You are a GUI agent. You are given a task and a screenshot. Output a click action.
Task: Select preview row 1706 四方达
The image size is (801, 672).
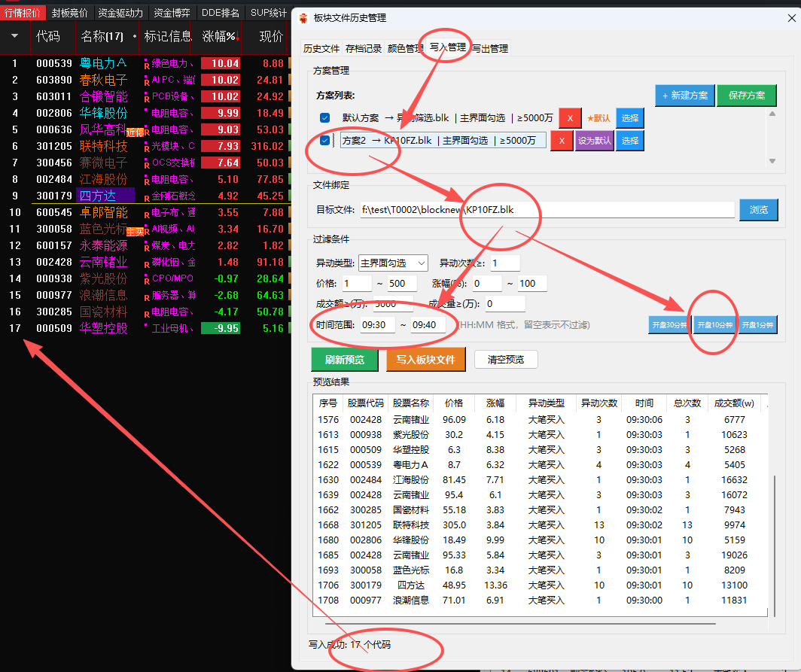click(x=541, y=585)
